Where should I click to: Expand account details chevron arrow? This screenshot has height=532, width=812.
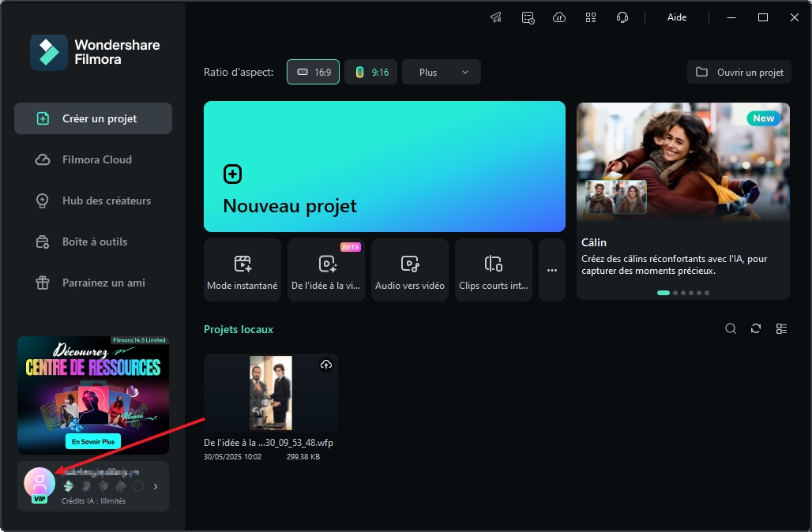click(156, 486)
